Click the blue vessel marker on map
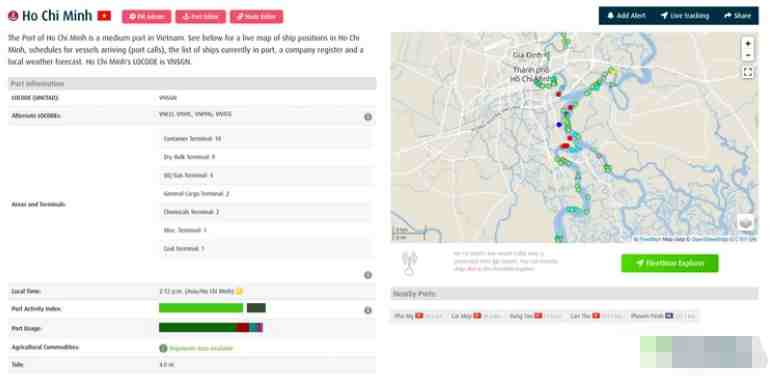 pyautogui.click(x=559, y=125)
